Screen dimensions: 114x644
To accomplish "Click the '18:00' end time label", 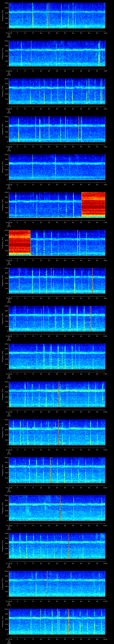I will [105, 639].
